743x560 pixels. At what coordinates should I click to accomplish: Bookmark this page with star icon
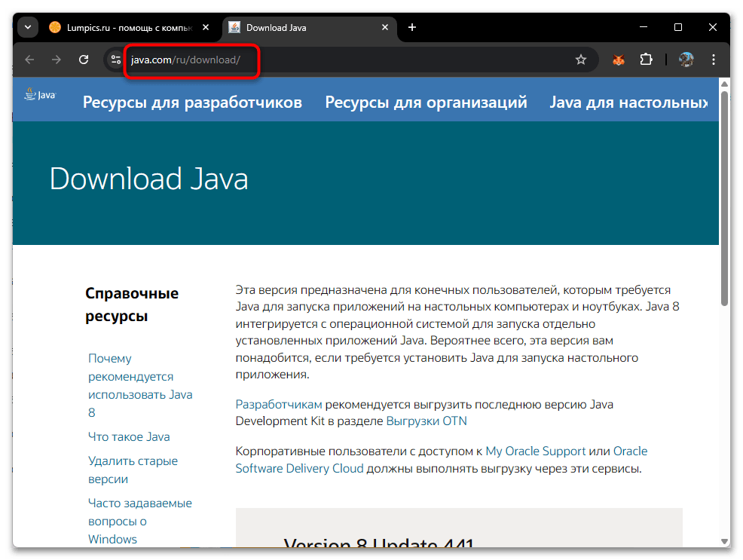pos(580,60)
